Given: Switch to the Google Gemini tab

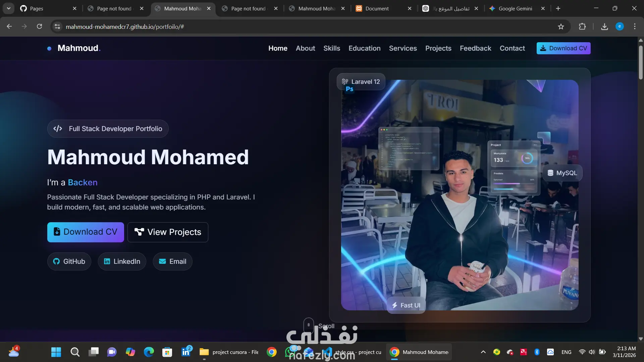Looking at the screenshot, I should pyautogui.click(x=515, y=8).
